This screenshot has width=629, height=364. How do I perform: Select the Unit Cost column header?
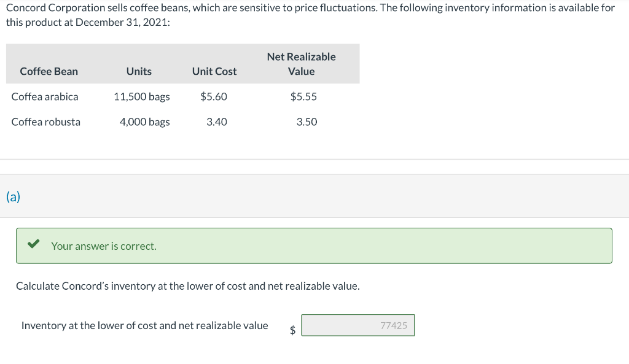(x=214, y=71)
